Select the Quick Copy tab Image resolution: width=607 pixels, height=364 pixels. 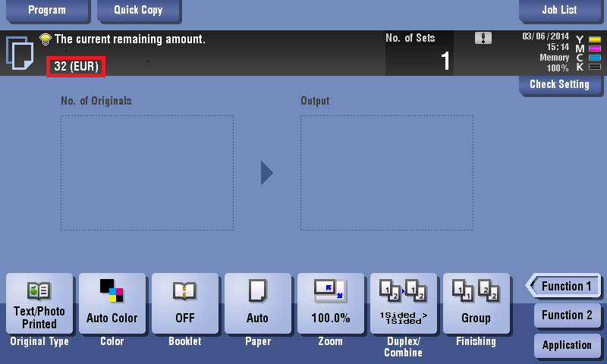click(x=138, y=11)
